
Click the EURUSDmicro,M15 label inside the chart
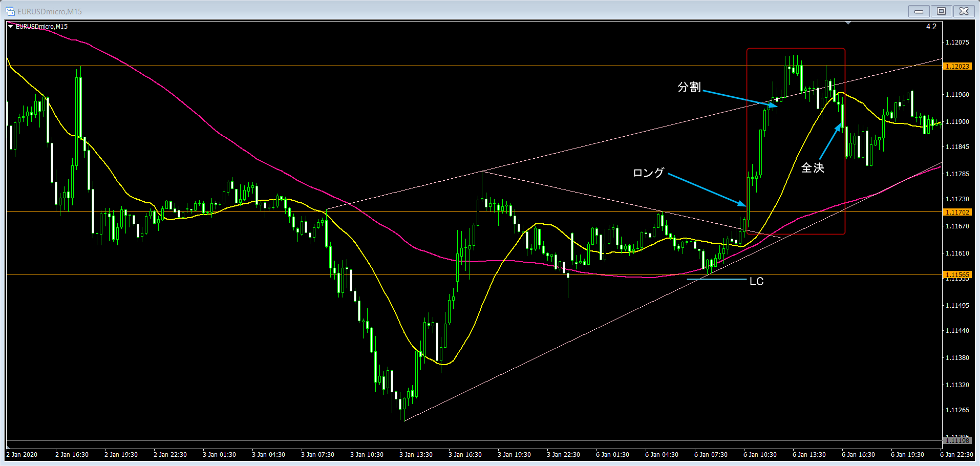point(41,26)
